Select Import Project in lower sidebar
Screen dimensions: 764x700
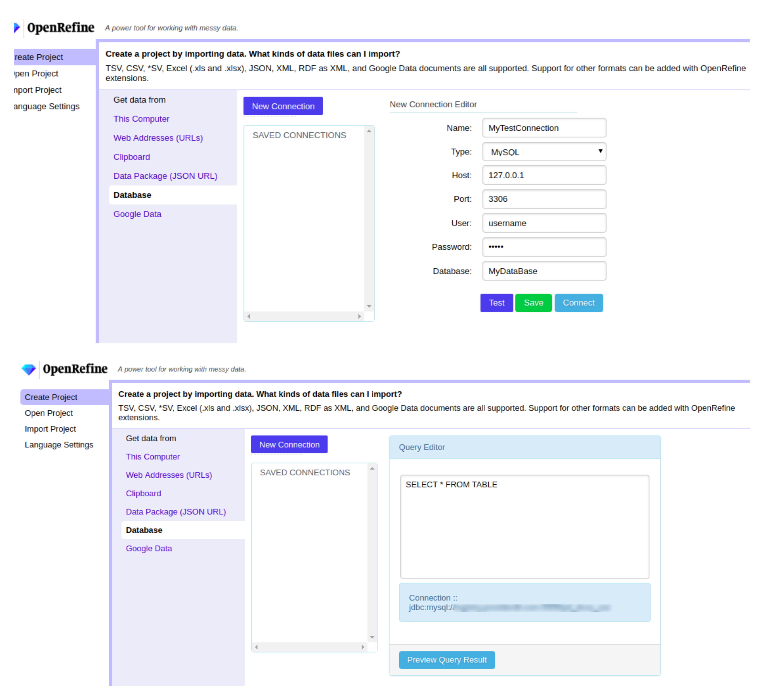tap(50, 429)
